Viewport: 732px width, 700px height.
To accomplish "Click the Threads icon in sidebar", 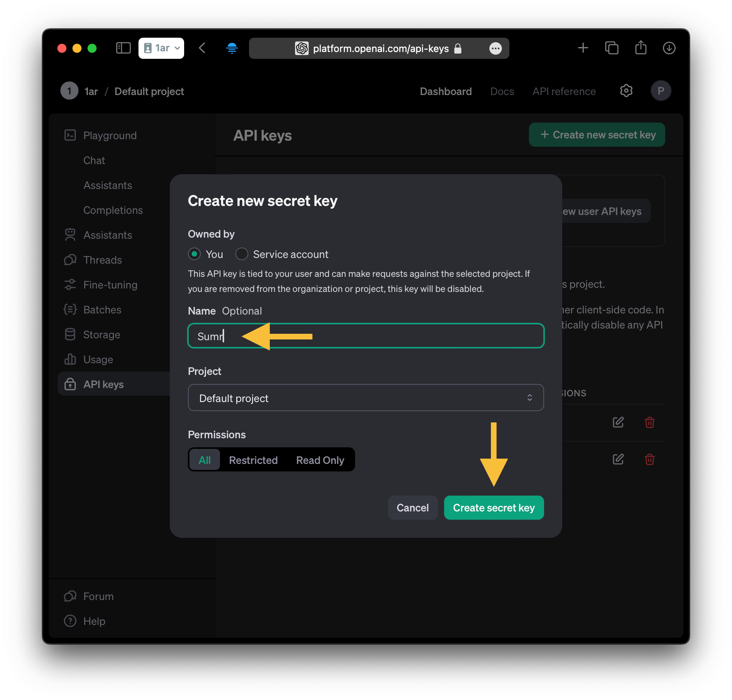I will 71,259.
